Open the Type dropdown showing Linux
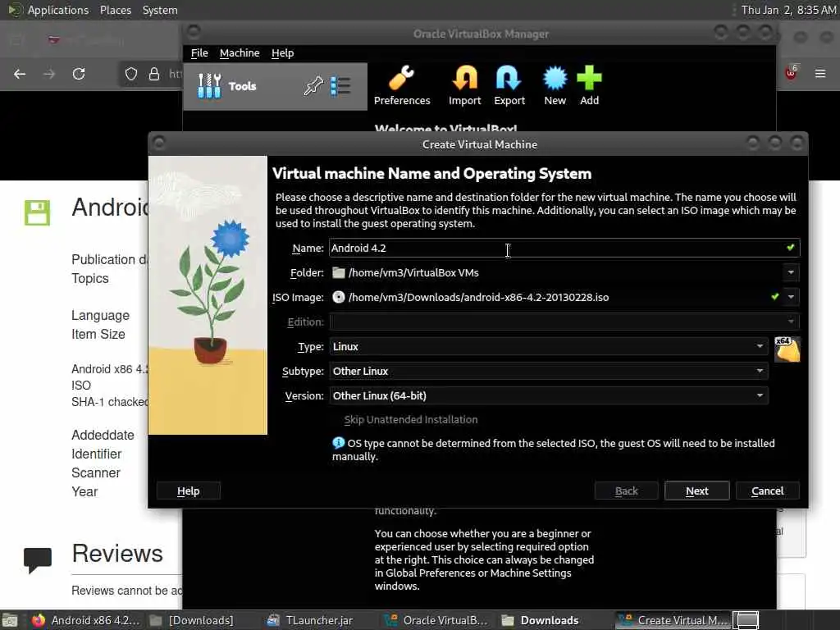 point(549,346)
